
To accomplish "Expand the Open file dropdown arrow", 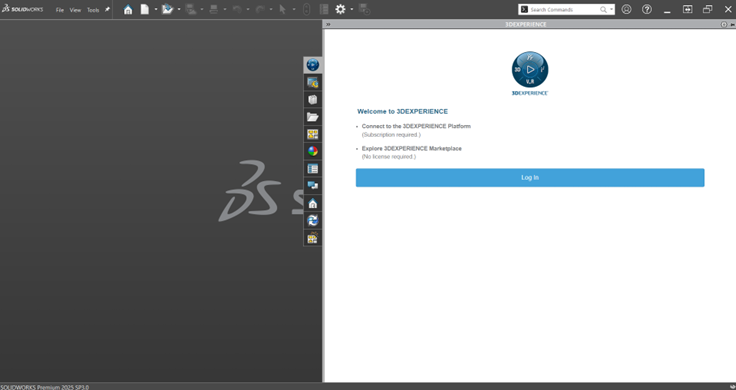I will (179, 9).
